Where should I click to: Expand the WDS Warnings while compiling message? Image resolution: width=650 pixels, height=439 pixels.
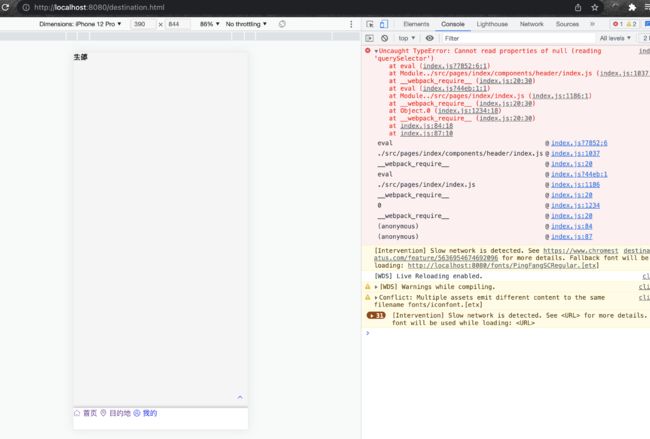pyautogui.click(x=376, y=286)
